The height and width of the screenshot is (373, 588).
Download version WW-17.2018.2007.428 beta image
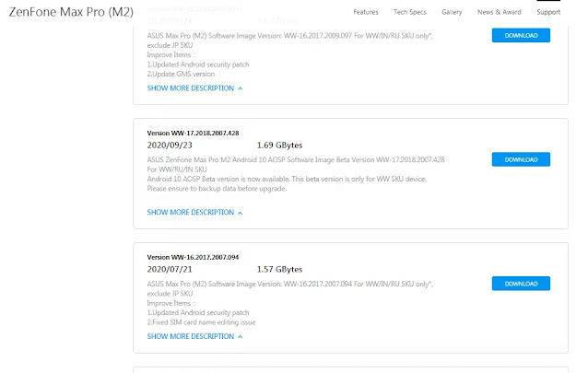[x=521, y=159]
